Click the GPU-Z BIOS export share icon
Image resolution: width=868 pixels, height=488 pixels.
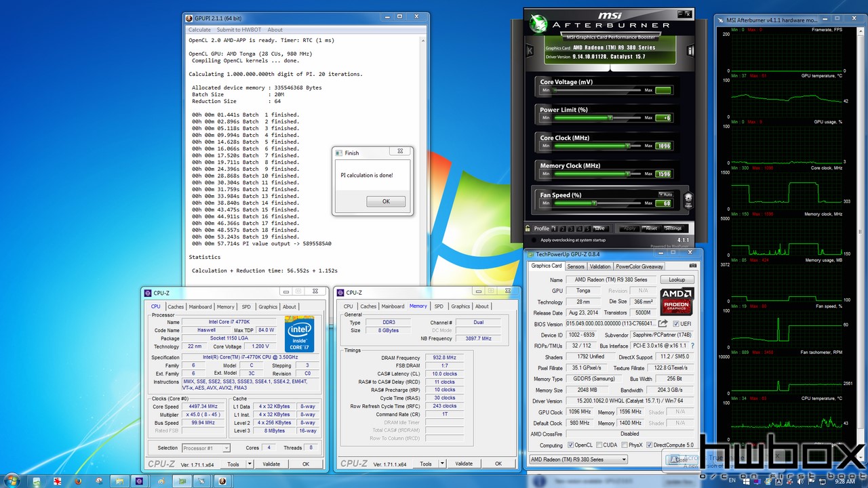[663, 324]
